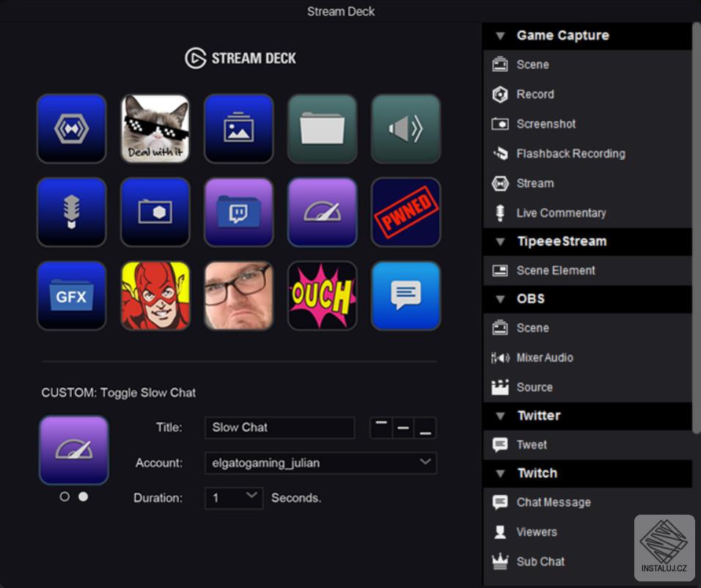
Task: Select the stream hexagon key in grid
Action: 72,128
